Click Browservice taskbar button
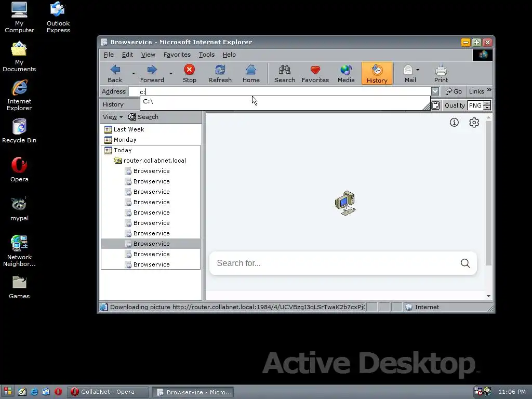 coord(193,392)
